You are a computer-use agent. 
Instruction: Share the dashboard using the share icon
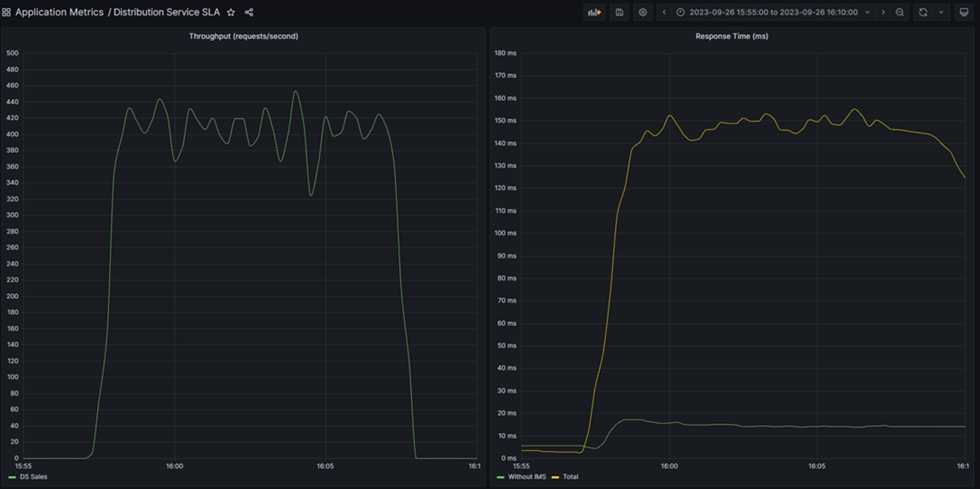tap(249, 12)
